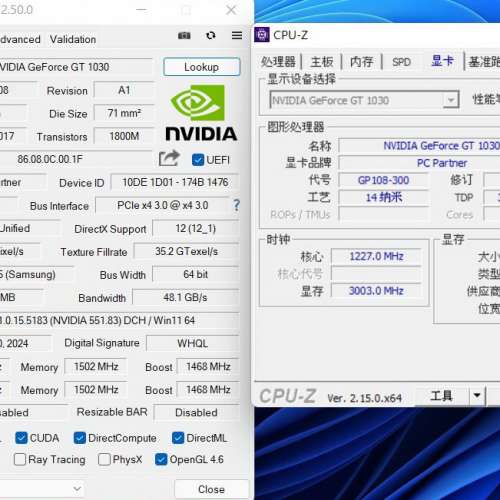The image size is (500, 500).
Task: Click the CPU-Z 代号 value GP108-300
Action: (383, 180)
